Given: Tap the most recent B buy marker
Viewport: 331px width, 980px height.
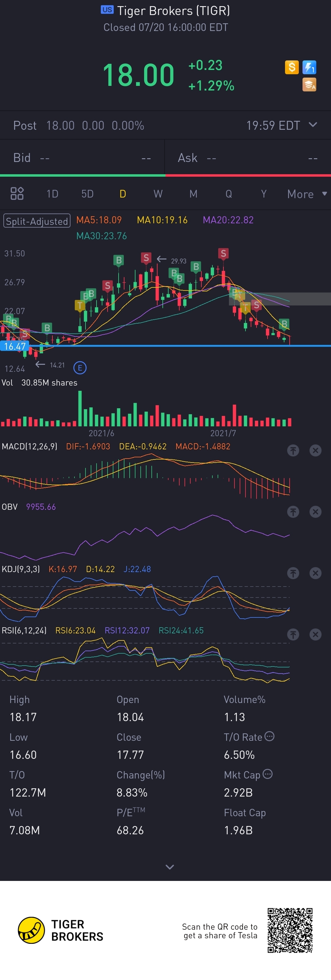Looking at the screenshot, I should pos(284,324).
